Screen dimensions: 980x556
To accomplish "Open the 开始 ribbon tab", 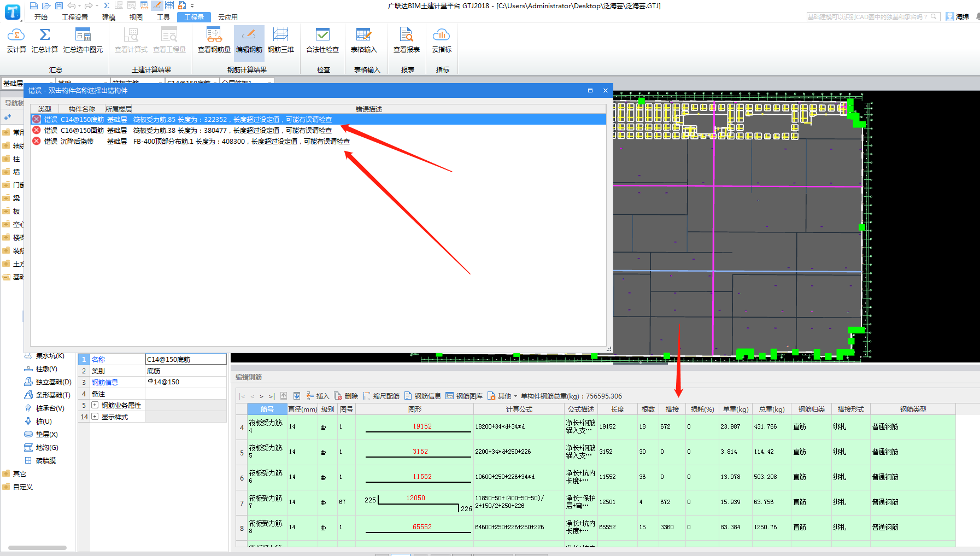I will 40,17.
